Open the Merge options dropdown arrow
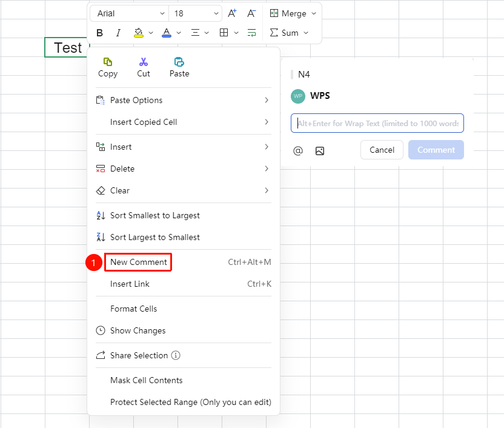 pos(314,13)
